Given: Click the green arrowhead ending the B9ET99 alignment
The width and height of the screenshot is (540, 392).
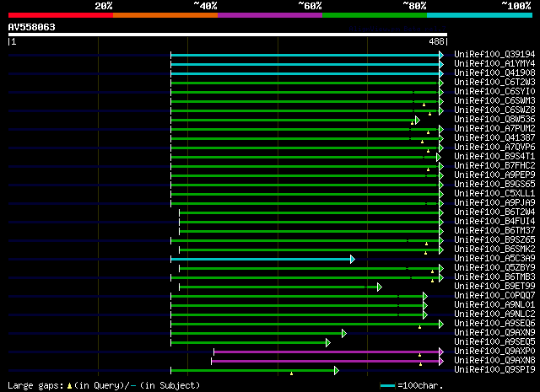Looking at the screenshot, I should (380, 287).
